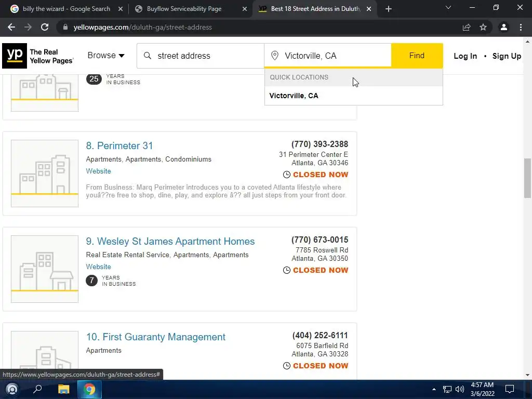Open Website link for Wesley St James

pos(98,267)
